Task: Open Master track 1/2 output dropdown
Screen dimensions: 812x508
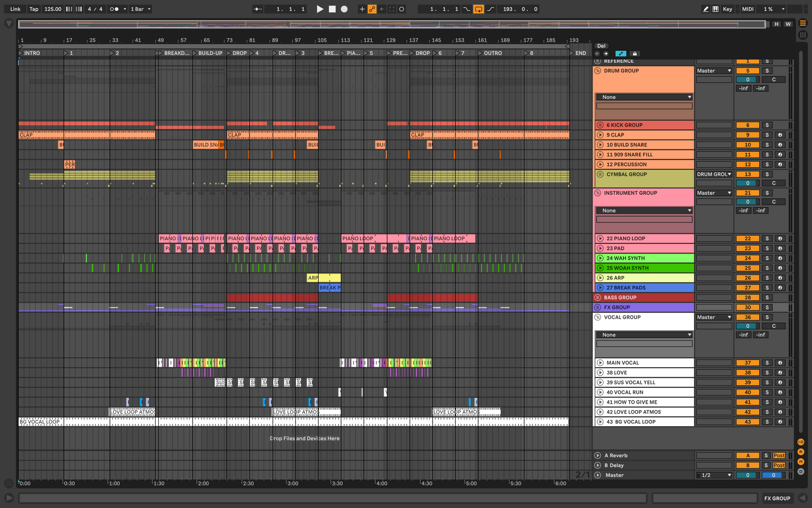Action: pyautogui.click(x=714, y=475)
